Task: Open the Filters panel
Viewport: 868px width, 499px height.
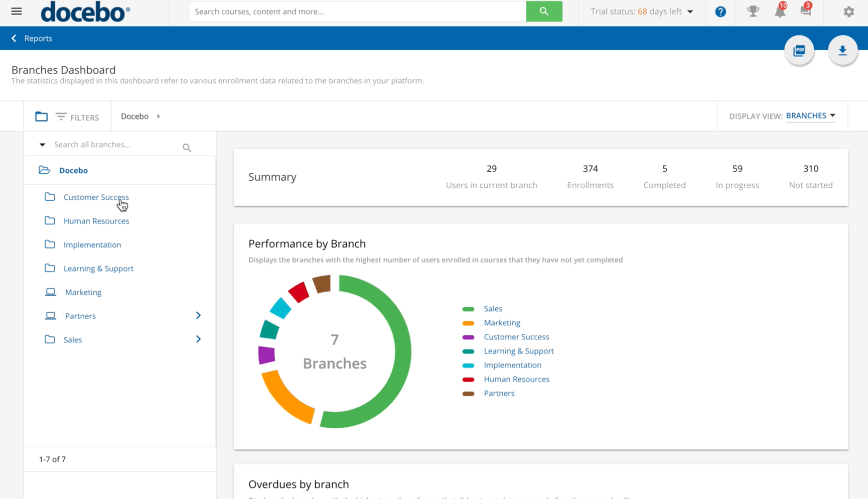Action: (77, 117)
